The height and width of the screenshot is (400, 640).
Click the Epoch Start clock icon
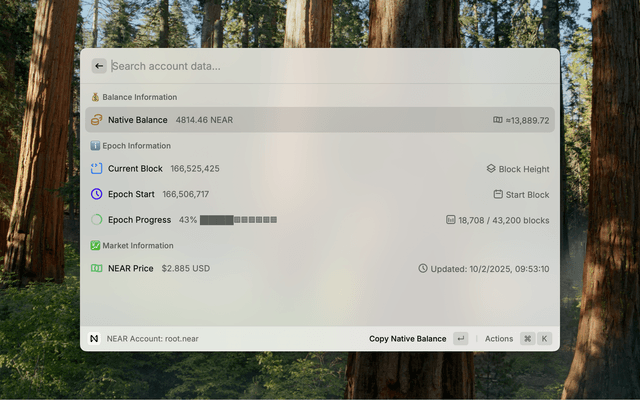click(x=97, y=194)
